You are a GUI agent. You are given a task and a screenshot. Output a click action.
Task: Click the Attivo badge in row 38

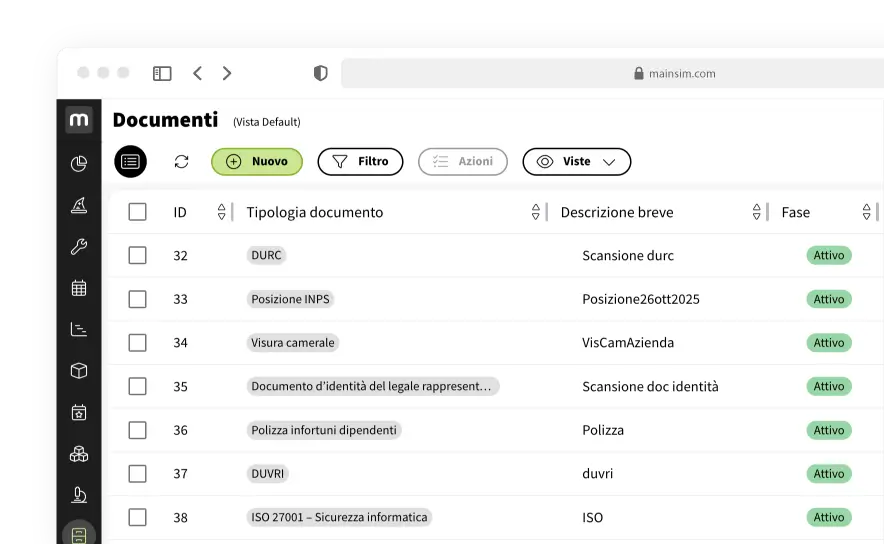click(x=829, y=518)
